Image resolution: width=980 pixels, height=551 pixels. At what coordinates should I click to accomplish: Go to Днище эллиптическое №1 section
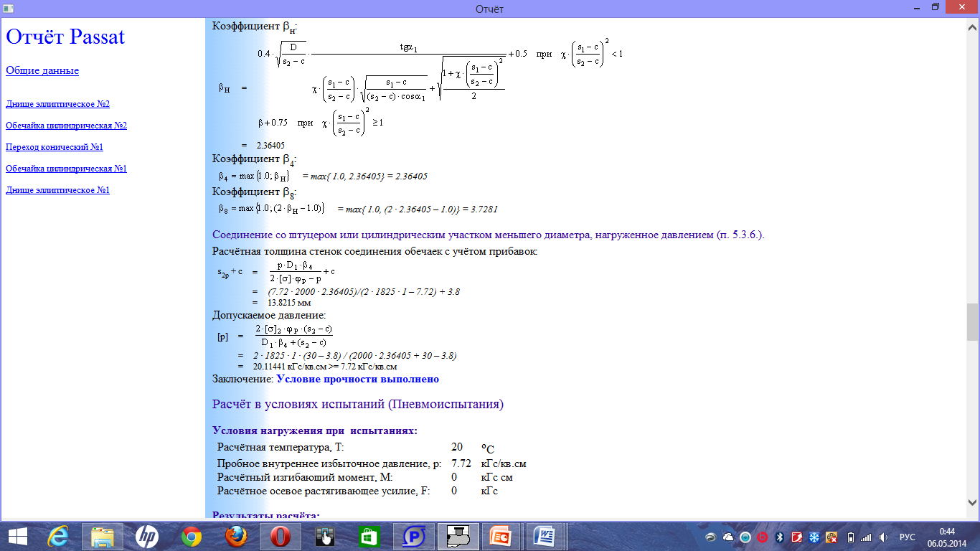tap(57, 190)
